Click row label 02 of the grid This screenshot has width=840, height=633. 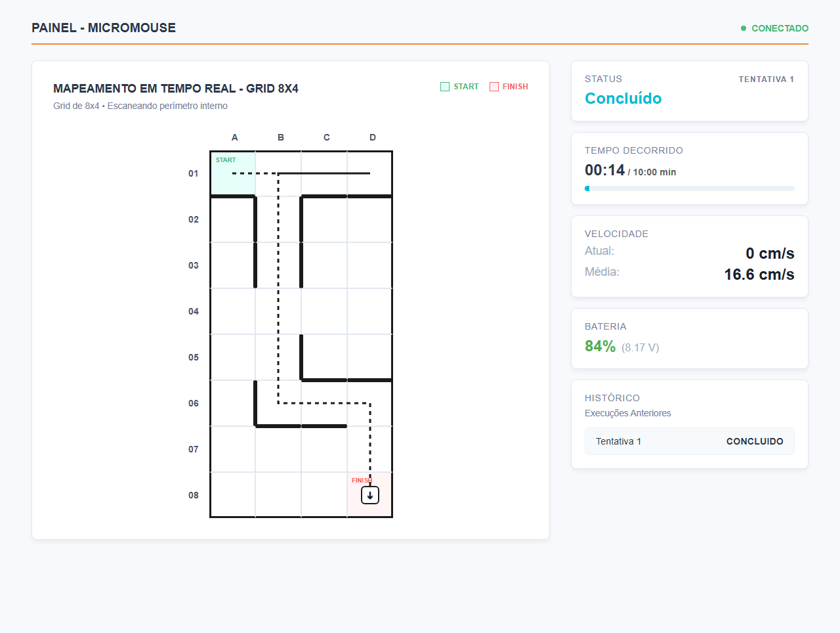pos(194,219)
